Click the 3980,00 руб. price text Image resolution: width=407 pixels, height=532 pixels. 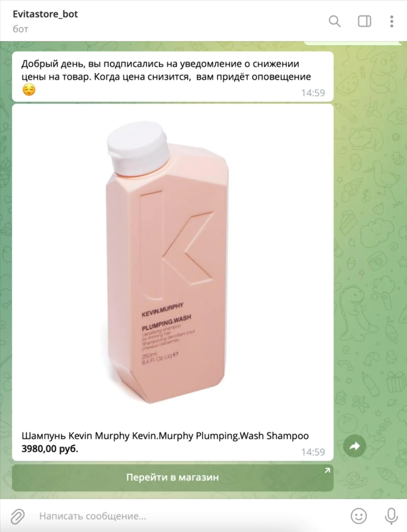pos(50,449)
